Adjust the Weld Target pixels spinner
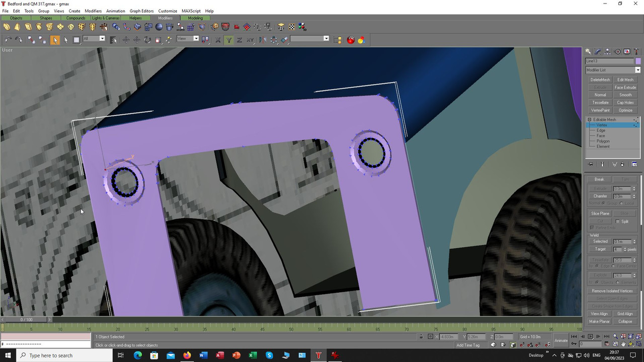 point(625,249)
